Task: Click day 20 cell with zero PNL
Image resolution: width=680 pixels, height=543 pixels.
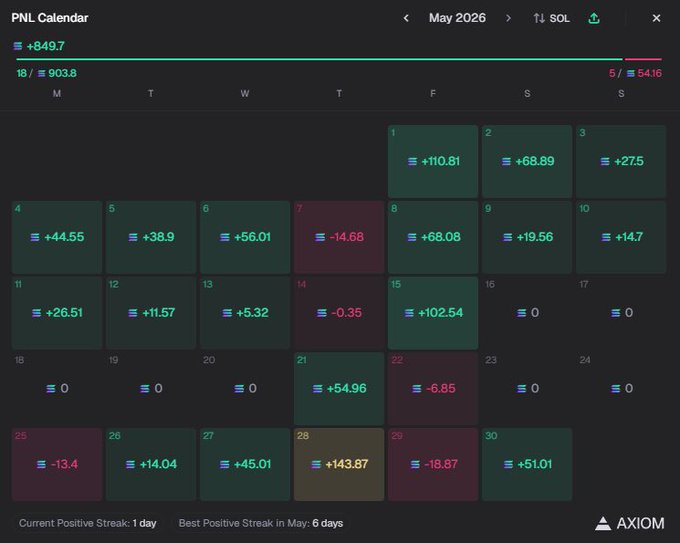Action: point(245,389)
